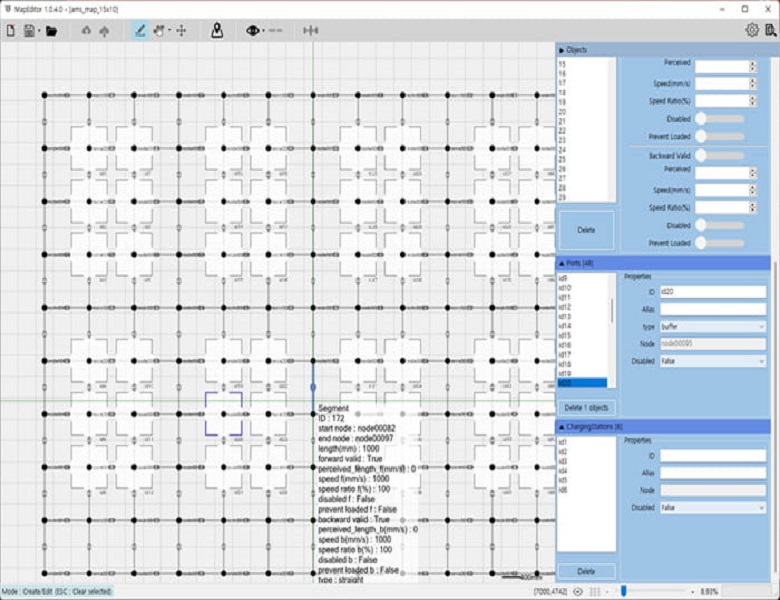Click Delete button under ChargingStations list
The image size is (780, 600).
point(586,571)
